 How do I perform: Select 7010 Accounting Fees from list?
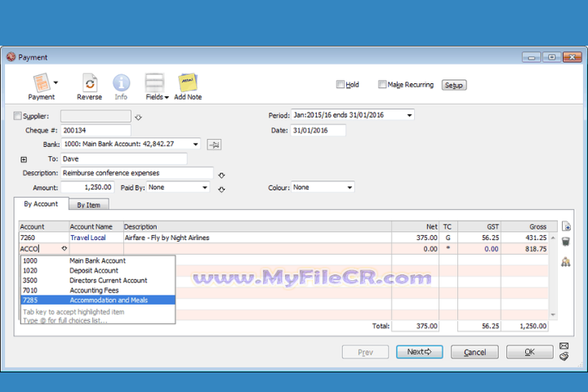(x=98, y=291)
